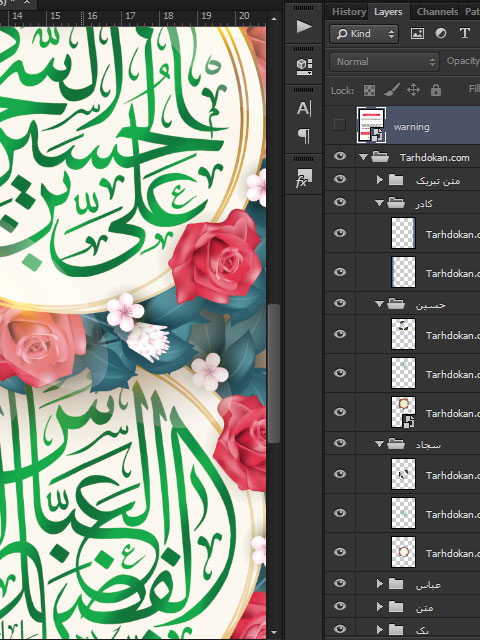
Task: Toggle visibility of the کادر group
Action: [x=340, y=202]
